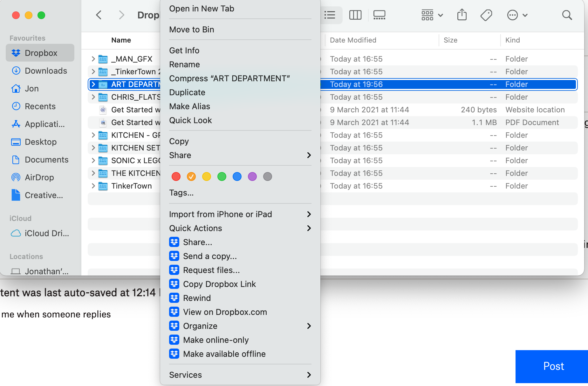Select Copy Dropbox Link
This screenshot has height=386, width=588.
click(219, 284)
